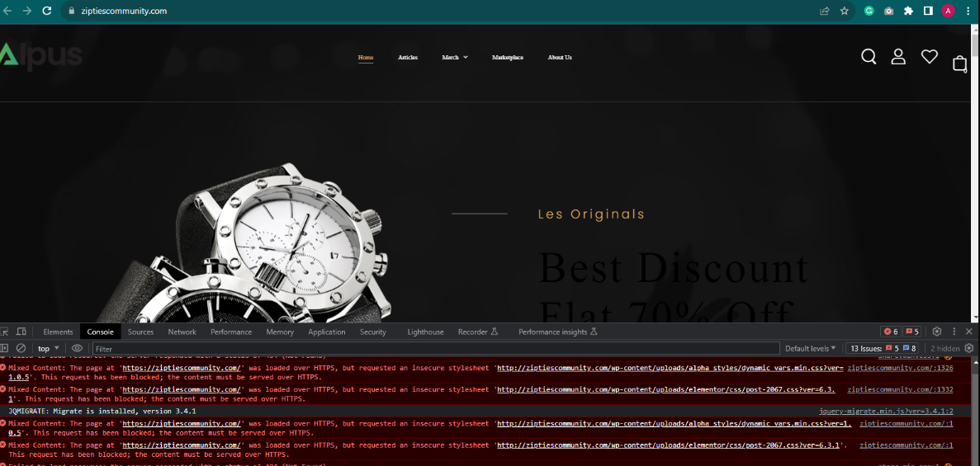Open the About Us navigation link
The height and width of the screenshot is (466, 980).
pos(560,58)
